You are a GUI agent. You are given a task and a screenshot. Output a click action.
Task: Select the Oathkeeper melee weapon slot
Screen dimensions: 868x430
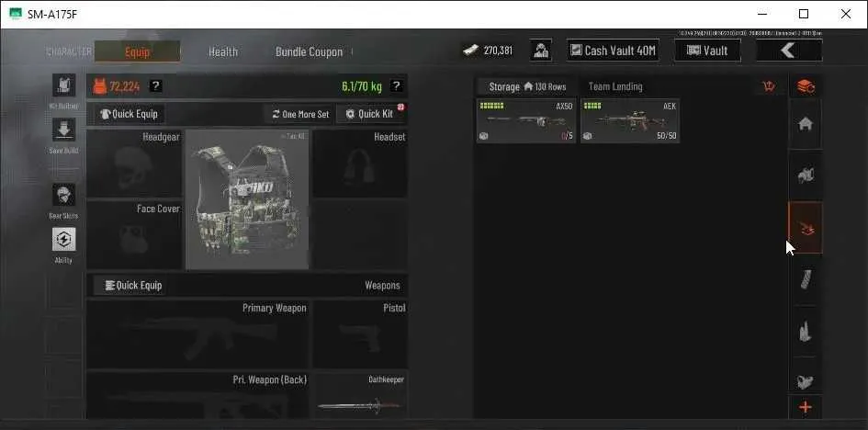point(360,394)
